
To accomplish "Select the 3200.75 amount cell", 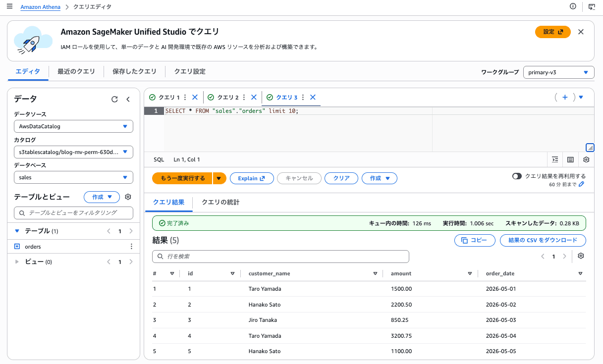I will [x=401, y=336].
